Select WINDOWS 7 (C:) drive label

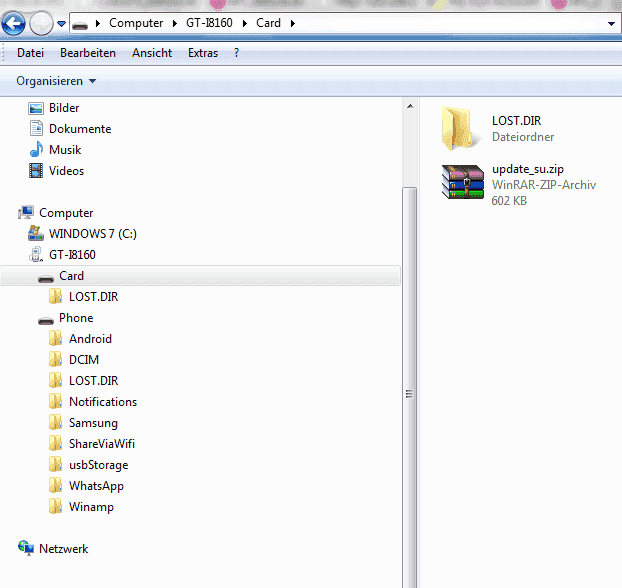click(x=93, y=234)
